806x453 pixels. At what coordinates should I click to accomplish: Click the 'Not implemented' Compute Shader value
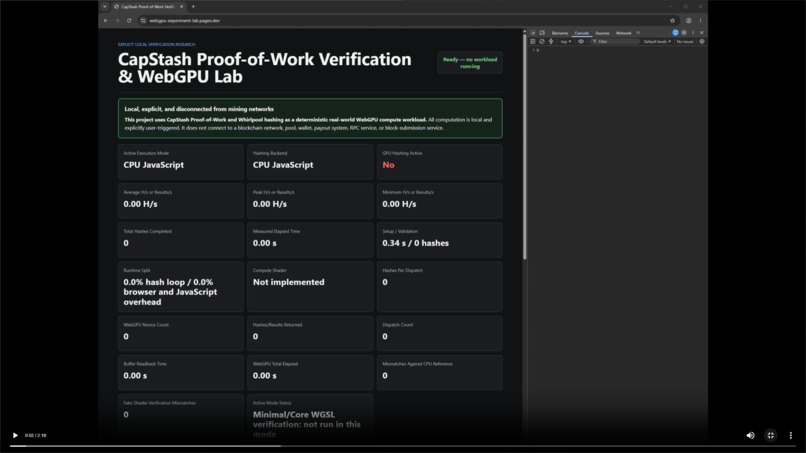pyautogui.click(x=288, y=282)
